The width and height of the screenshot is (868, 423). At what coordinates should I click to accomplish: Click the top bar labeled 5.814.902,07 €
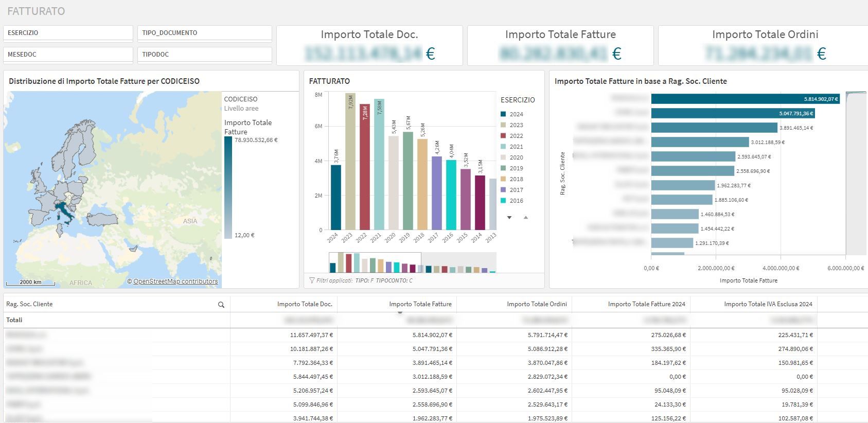pyautogui.click(x=745, y=99)
